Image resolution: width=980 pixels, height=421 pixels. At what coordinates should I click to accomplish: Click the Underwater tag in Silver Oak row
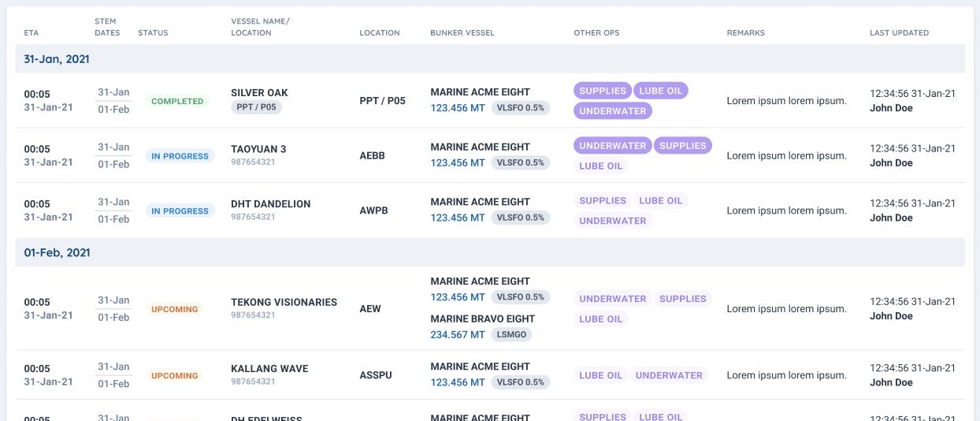pyautogui.click(x=612, y=111)
